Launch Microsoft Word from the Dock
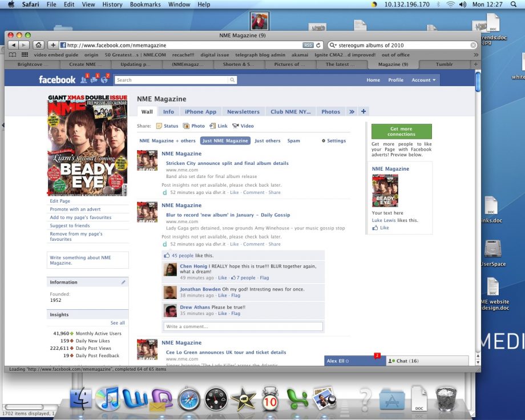 tap(135, 398)
